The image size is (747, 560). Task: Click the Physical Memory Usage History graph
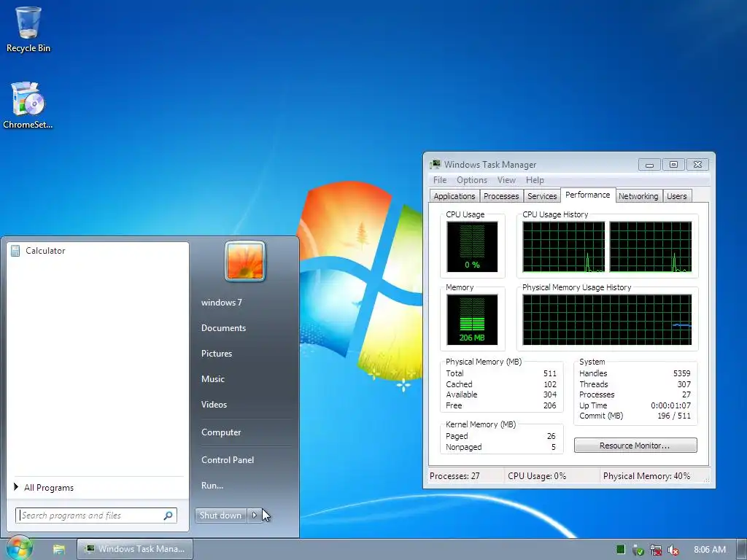[607, 319]
